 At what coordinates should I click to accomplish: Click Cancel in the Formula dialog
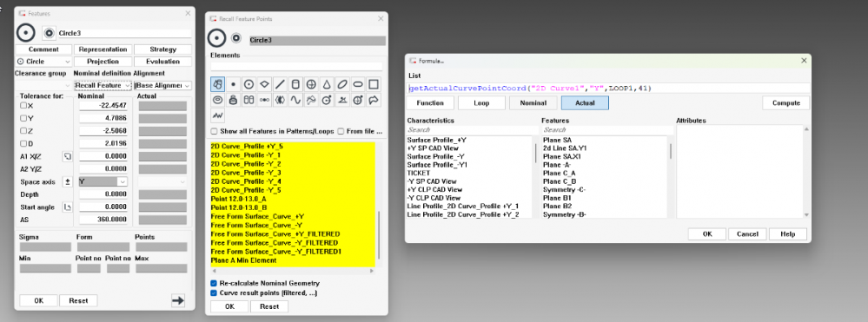[747, 234]
